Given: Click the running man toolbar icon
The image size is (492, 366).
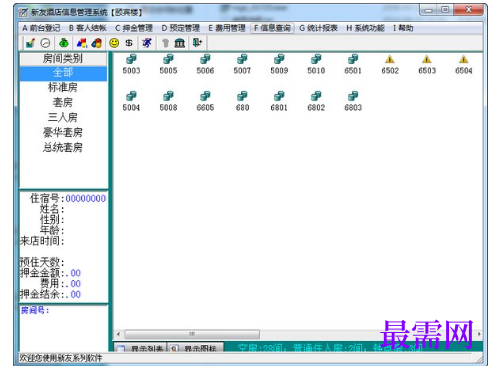Looking at the screenshot, I should coord(147,43).
